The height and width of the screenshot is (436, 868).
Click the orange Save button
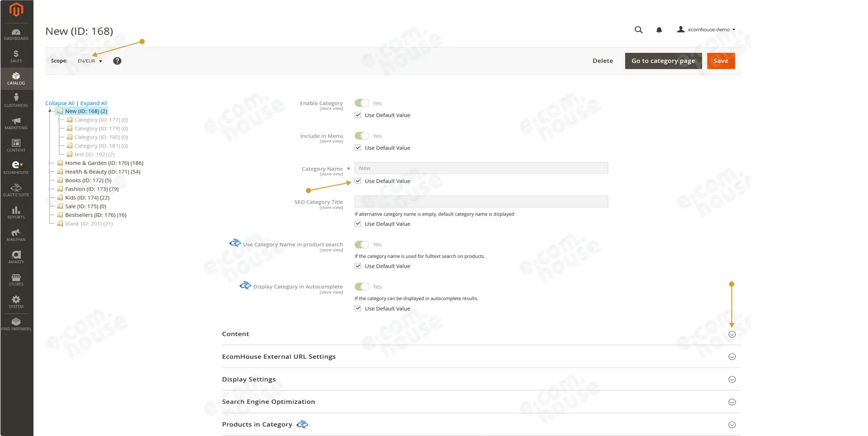(x=721, y=61)
